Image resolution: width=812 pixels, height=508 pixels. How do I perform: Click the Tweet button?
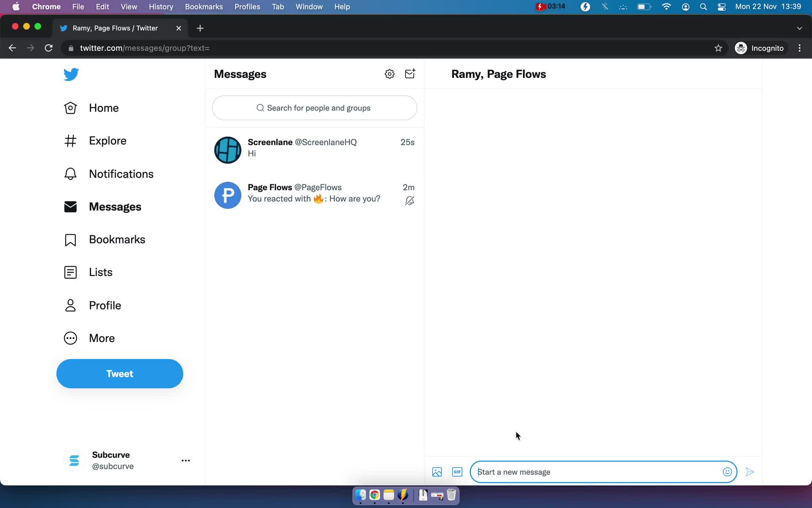(x=120, y=374)
